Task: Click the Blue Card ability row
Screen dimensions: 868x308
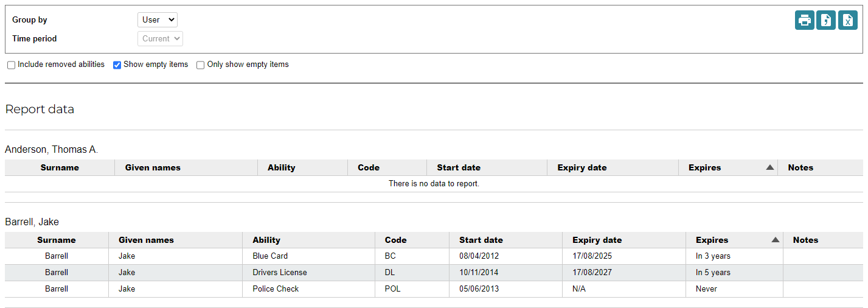Action: [270, 256]
